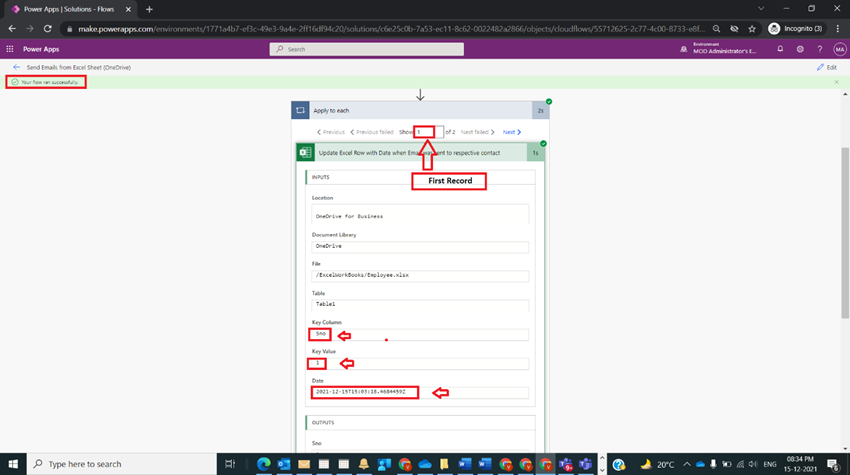Click the network icon in system tray
The height and width of the screenshot is (475, 850).
[x=740, y=464]
